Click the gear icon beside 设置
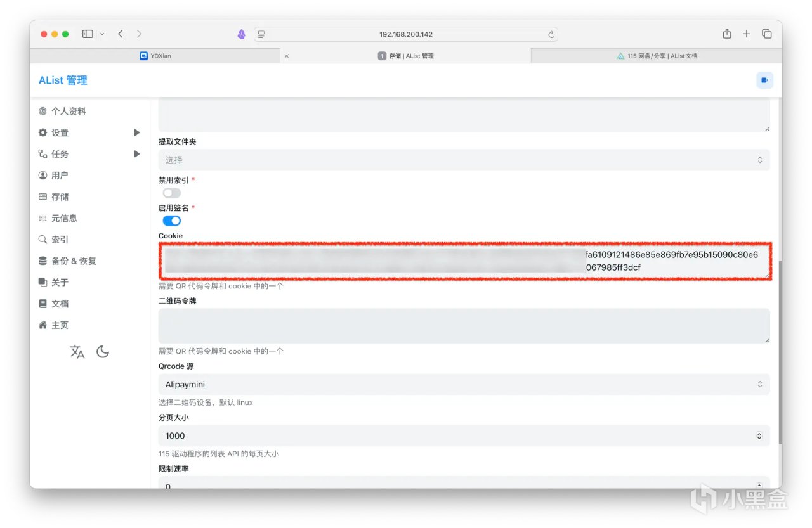The width and height of the screenshot is (812, 528). click(x=43, y=132)
